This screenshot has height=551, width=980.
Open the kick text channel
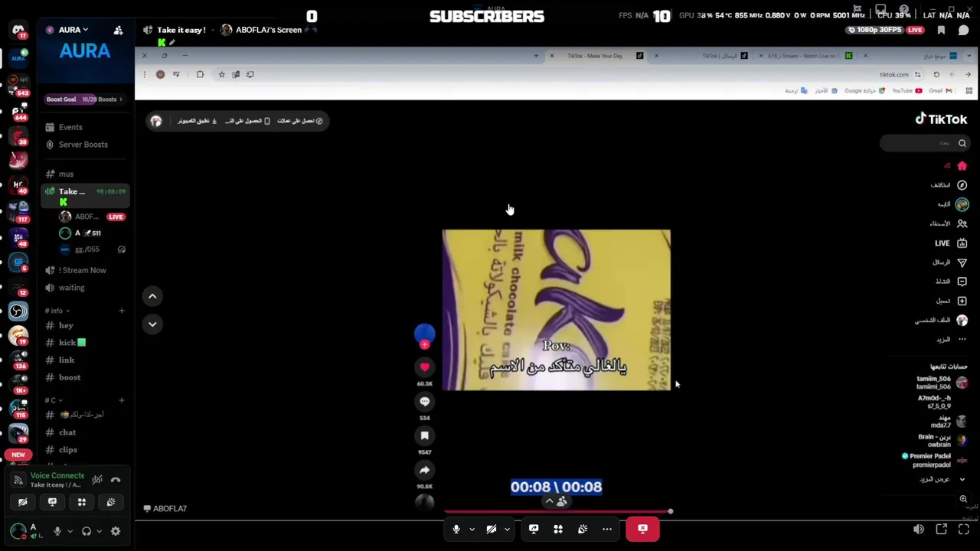click(67, 343)
